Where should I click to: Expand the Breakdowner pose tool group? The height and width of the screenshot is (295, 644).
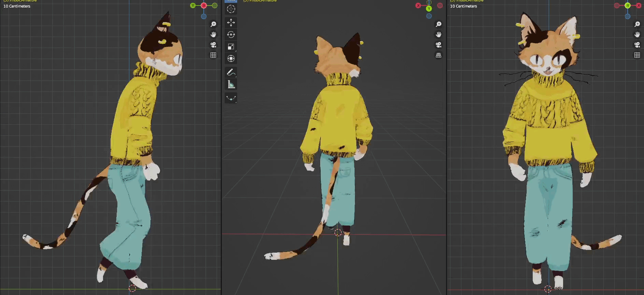click(x=231, y=98)
